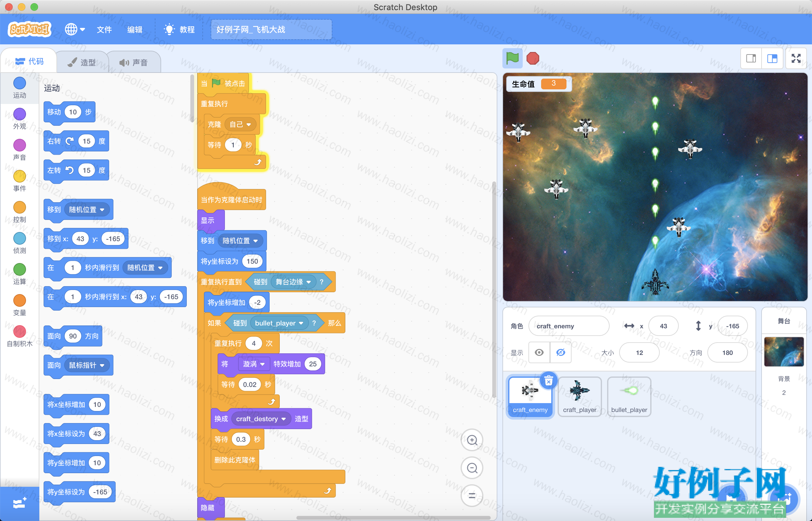Open the add extension button

[x=19, y=504]
